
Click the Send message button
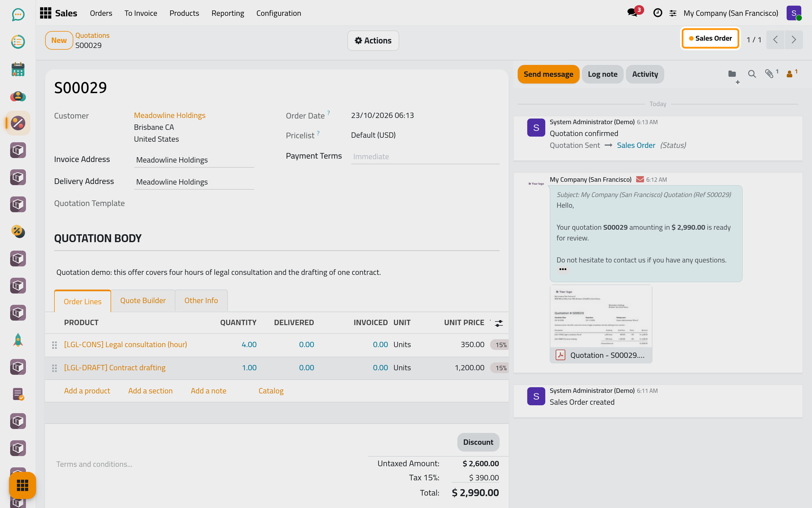(548, 75)
